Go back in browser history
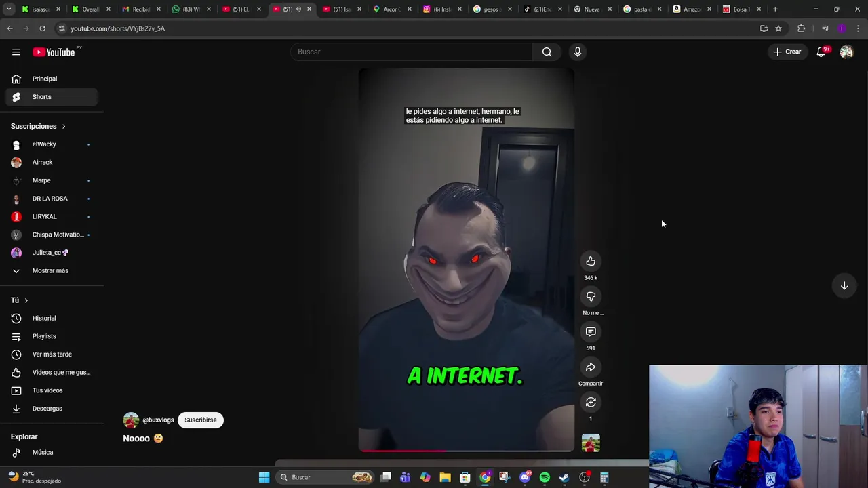Image resolution: width=868 pixels, height=488 pixels. coord(9,28)
